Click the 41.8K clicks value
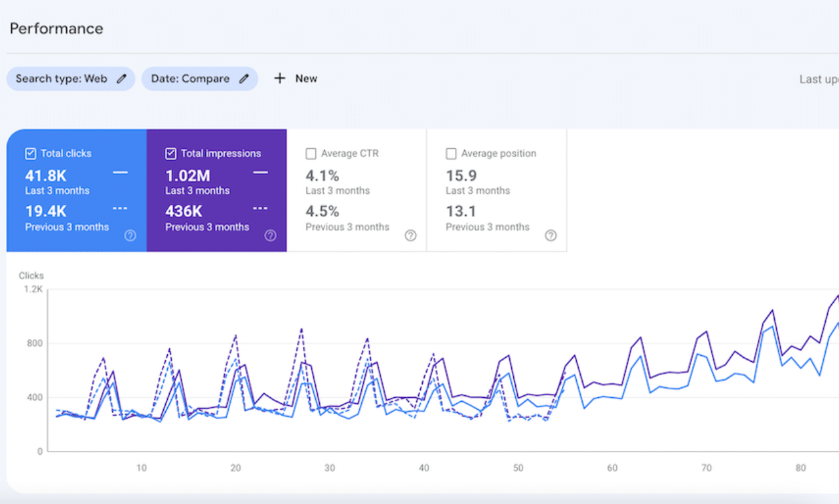This screenshot has height=504, width=839. click(46, 176)
